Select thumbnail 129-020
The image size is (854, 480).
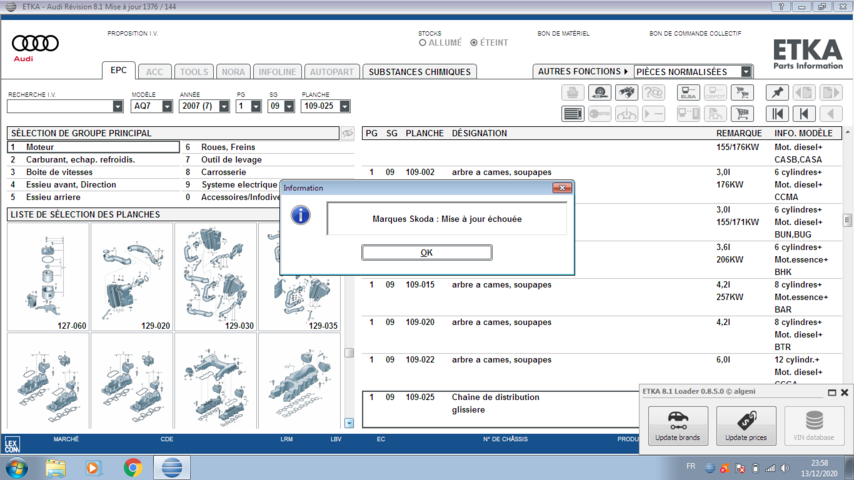(132, 277)
